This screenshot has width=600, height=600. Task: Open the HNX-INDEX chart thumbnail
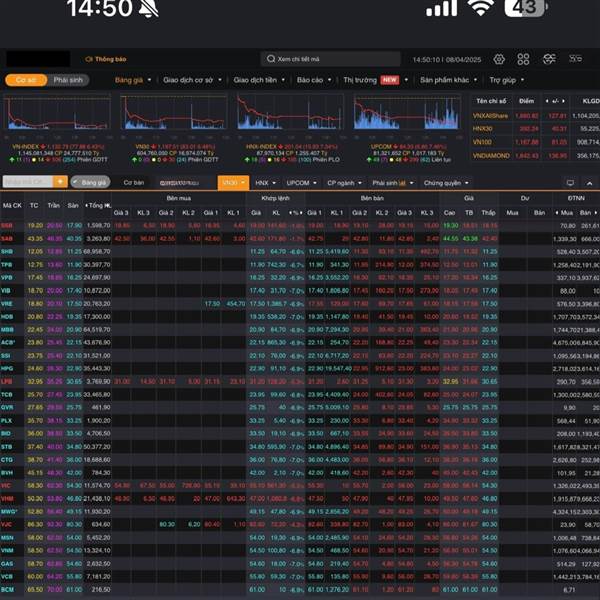290,113
